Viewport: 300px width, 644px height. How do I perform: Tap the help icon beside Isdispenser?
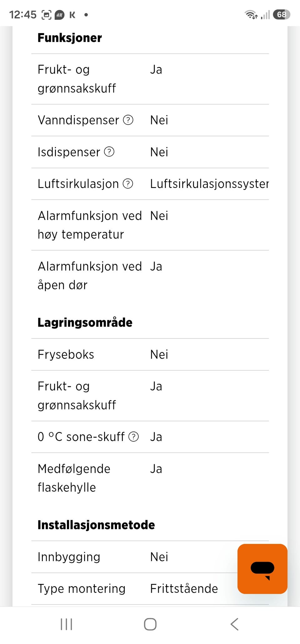(x=109, y=152)
